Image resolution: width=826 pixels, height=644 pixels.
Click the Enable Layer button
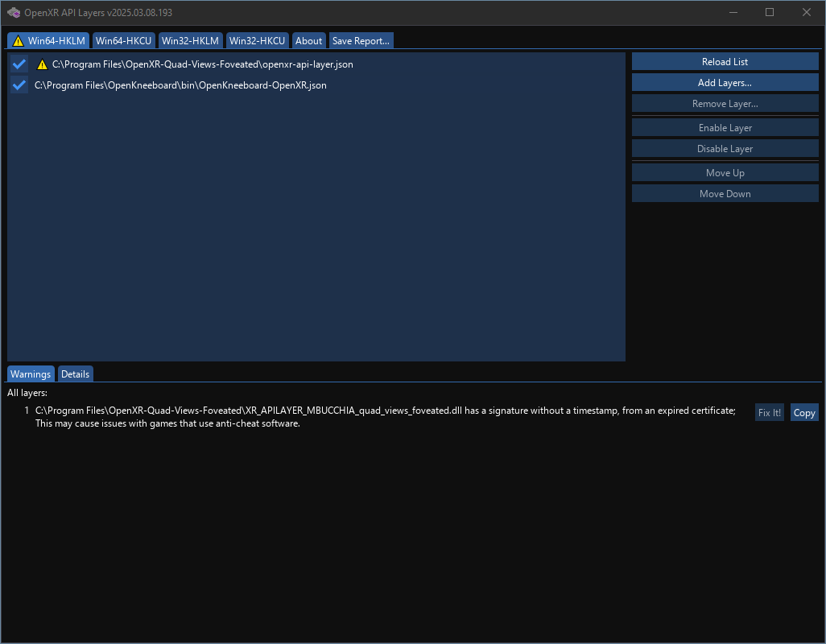[x=725, y=128]
